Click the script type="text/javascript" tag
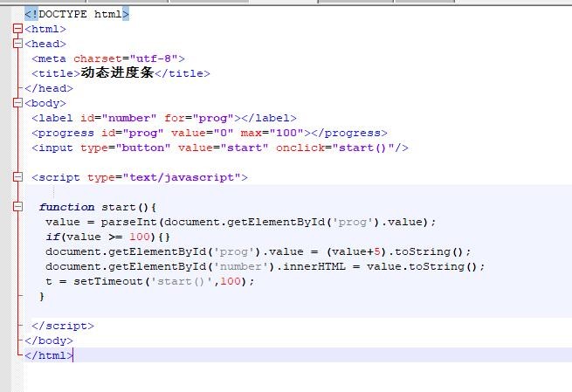 tap(140, 177)
